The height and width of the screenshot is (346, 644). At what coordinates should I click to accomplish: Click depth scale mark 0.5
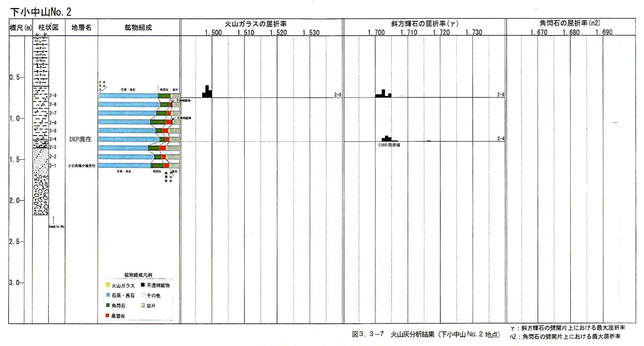(16, 78)
